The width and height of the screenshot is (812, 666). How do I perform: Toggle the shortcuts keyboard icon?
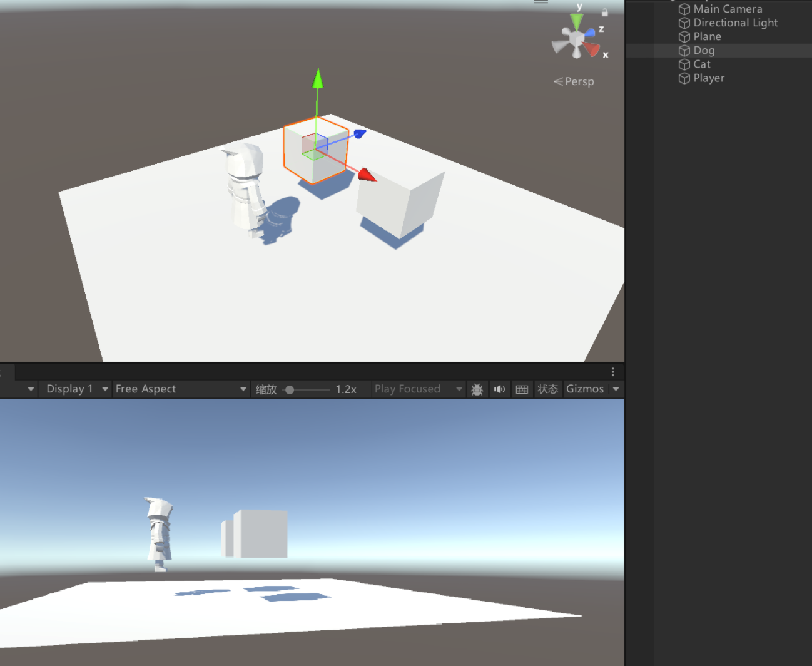pyautogui.click(x=522, y=389)
